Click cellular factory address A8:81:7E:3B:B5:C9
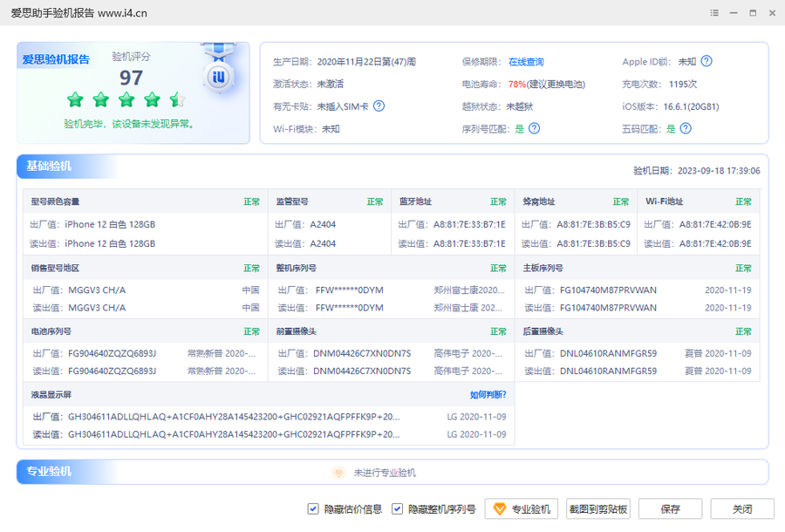This screenshot has height=532, width=785. (593, 224)
